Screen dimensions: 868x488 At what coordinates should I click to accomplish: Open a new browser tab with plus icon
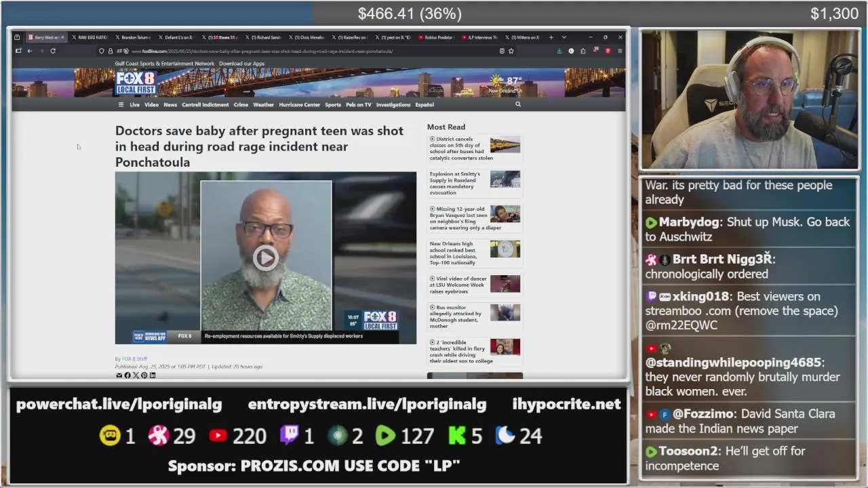coord(551,37)
